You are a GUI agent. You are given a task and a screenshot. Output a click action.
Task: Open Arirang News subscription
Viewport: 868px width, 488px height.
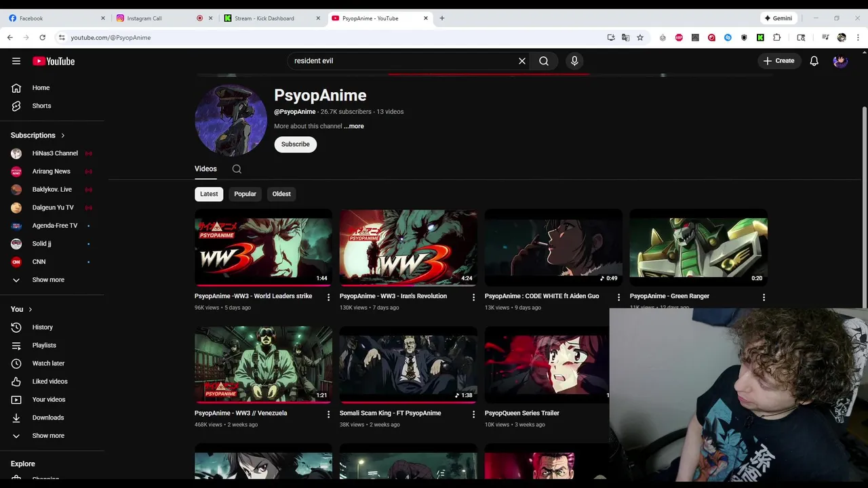pos(52,171)
